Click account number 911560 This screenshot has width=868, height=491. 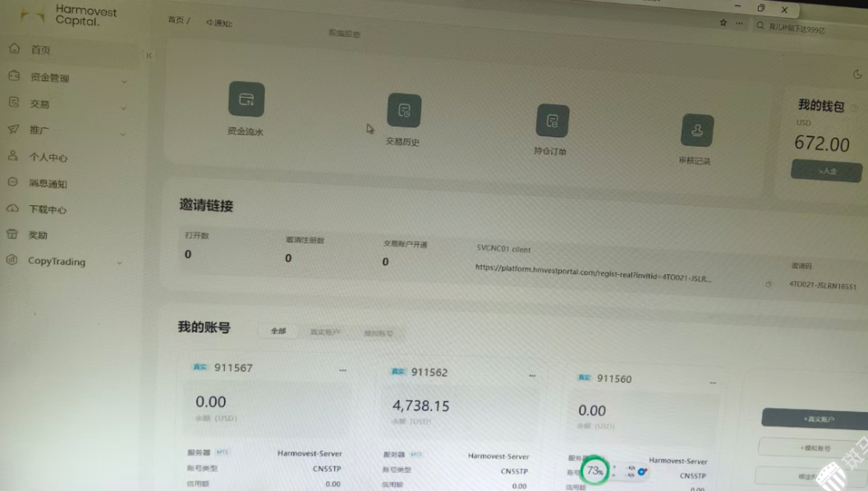[614, 379]
